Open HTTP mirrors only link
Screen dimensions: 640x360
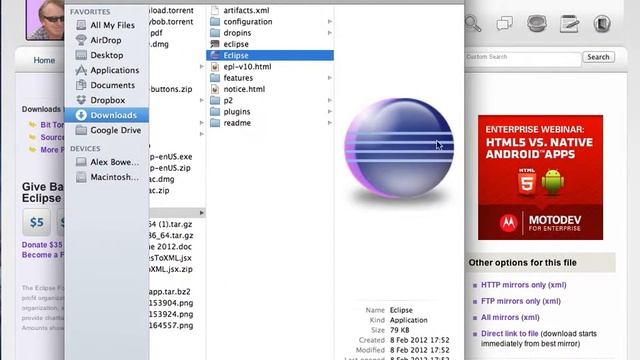coord(524,285)
